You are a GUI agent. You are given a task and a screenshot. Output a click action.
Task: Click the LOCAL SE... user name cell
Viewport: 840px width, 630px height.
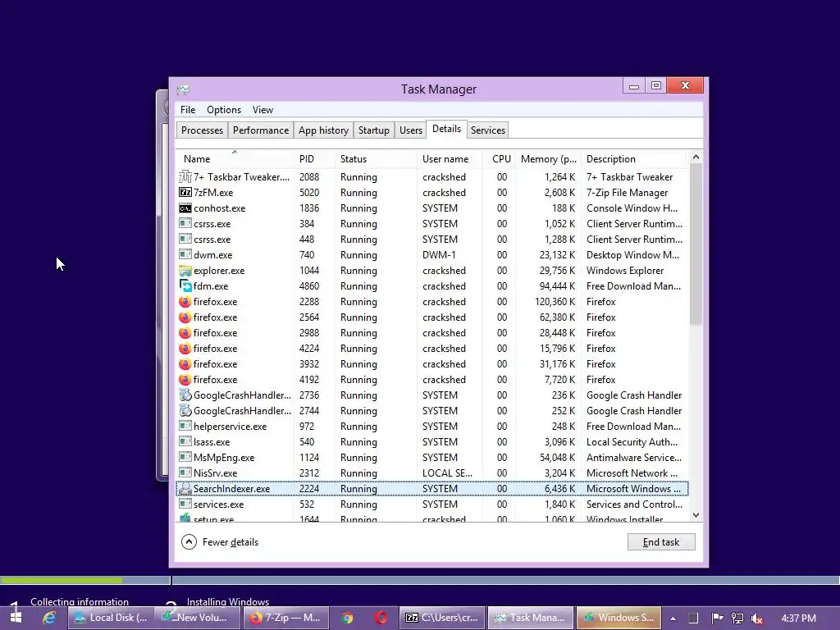click(447, 473)
